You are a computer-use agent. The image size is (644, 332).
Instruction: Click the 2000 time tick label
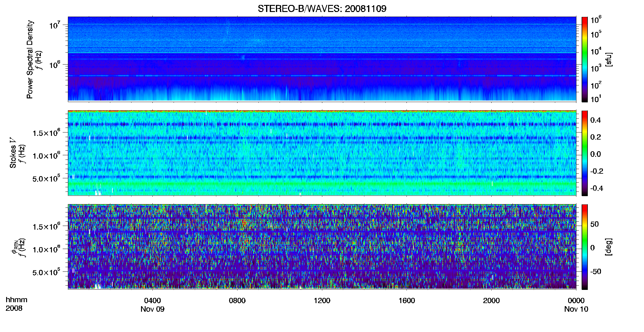click(x=491, y=300)
